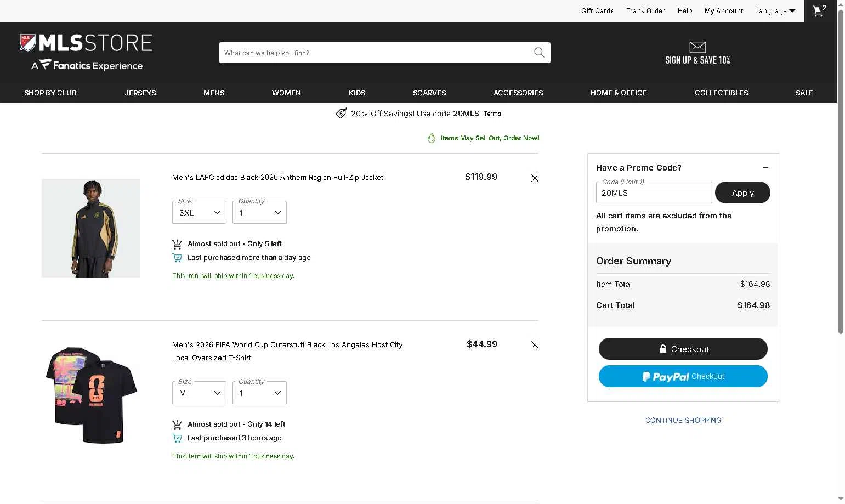
Task: Open Quantity dropdown for LAFC jacket
Action: pos(259,212)
